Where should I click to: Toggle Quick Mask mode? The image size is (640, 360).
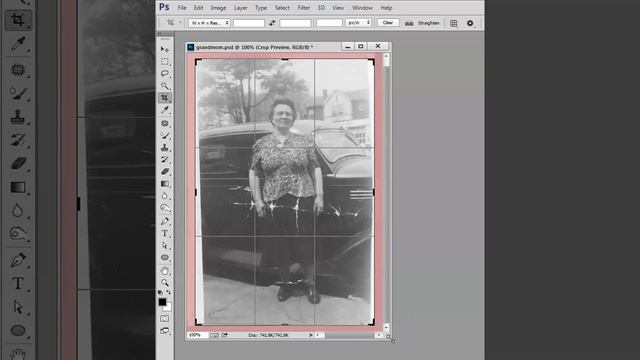point(164,318)
